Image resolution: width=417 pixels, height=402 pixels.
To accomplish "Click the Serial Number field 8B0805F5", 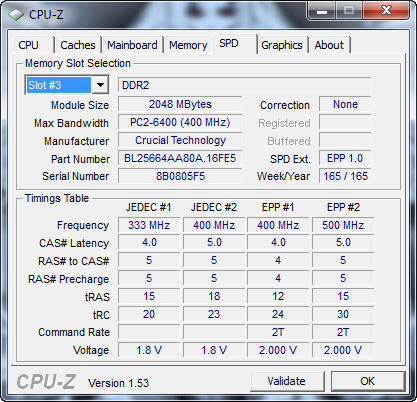I will click(180, 176).
